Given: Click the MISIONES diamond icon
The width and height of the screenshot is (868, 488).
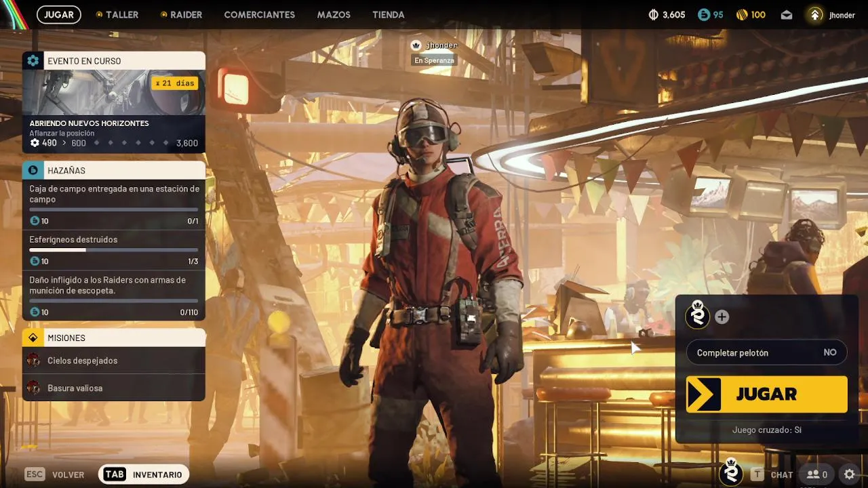Looking at the screenshot, I should coord(33,338).
